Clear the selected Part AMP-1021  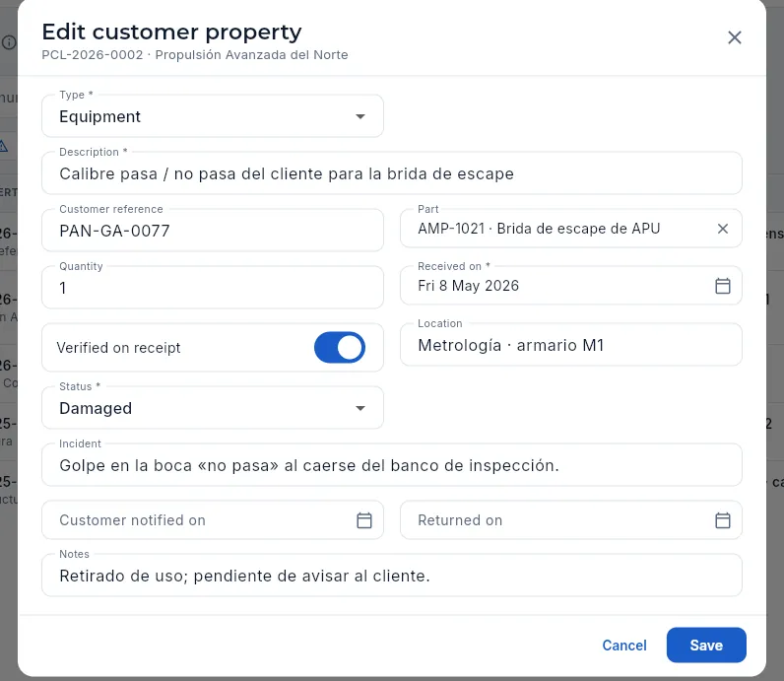(x=723, y=229)
